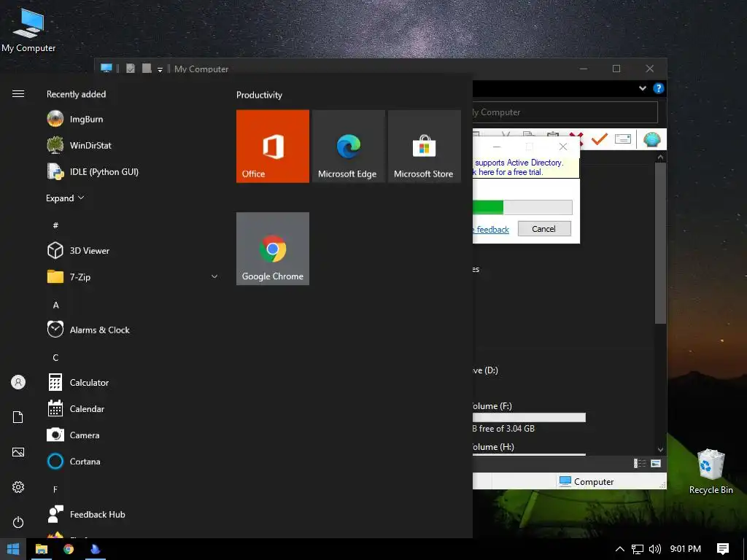The image size is (747, 560).
Task: Open Settings gear in Start sidebar
Action: [18, 487]
